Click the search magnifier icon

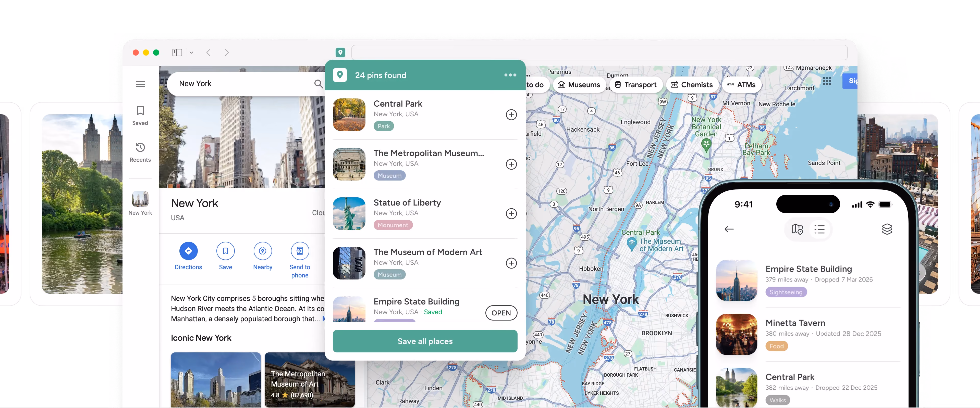click(318, 84)
